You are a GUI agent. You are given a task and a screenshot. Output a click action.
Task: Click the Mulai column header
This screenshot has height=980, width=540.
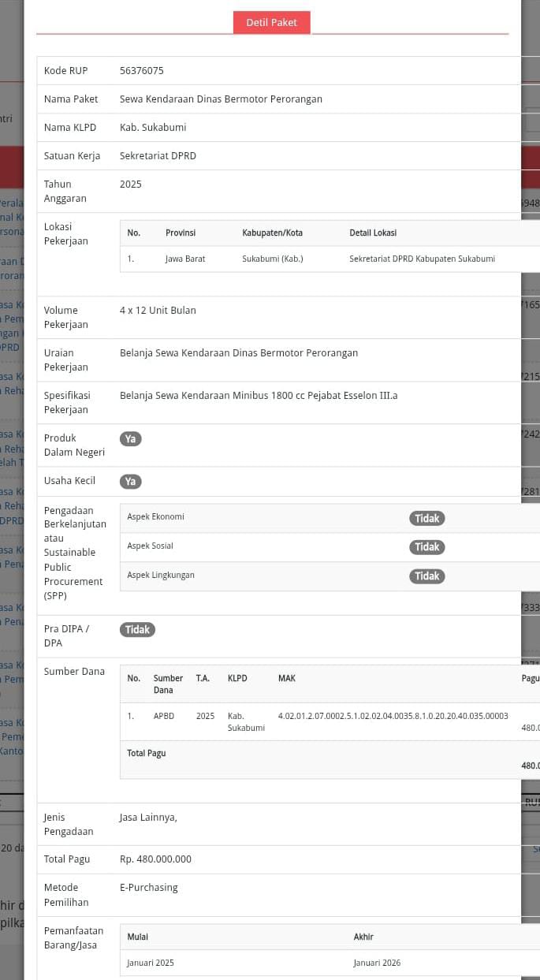tap(137, 937)
